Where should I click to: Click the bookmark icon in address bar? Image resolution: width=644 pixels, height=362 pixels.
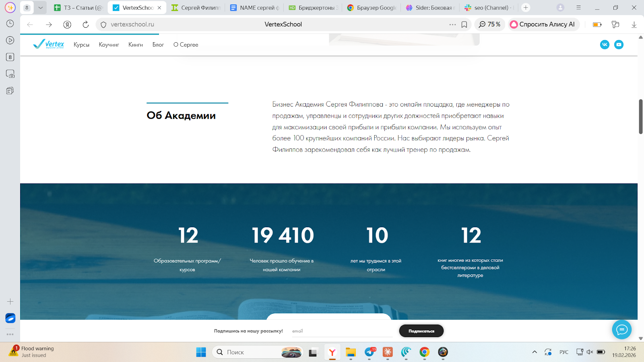coord(464,25)
